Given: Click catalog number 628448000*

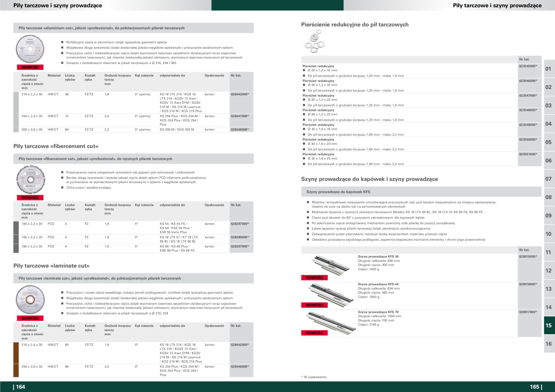Looking at the screenshot, I should point(240,129).
